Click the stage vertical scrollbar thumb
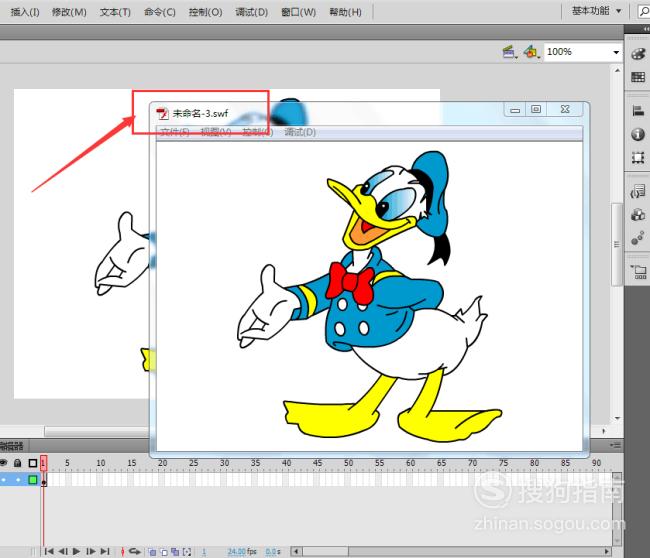 pyautogui.click(x=617, y=244)
